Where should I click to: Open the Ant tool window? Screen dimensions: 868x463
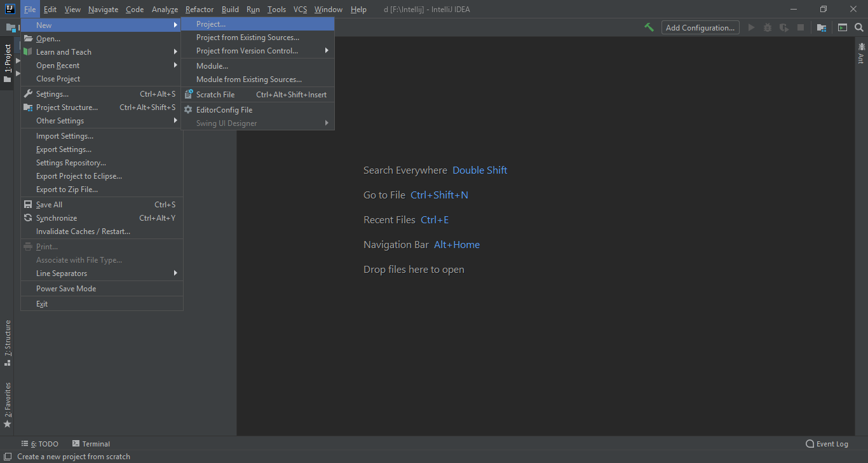pos(862,53)
